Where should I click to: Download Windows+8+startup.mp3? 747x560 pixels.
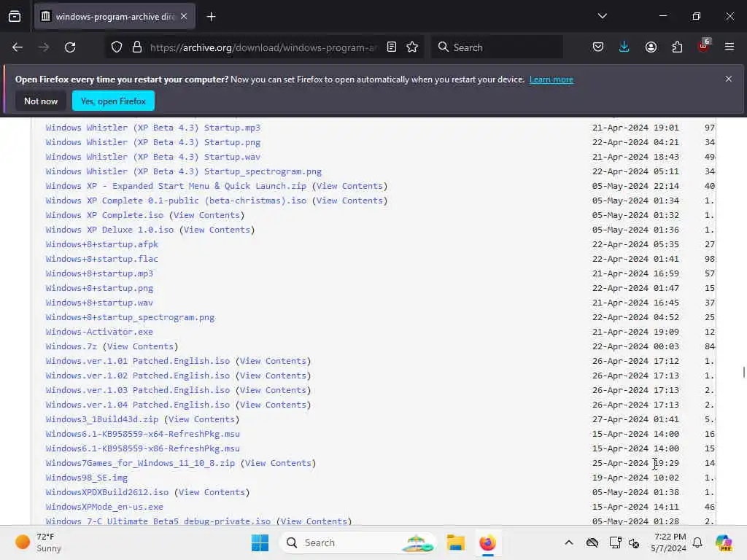coord(99,273)
